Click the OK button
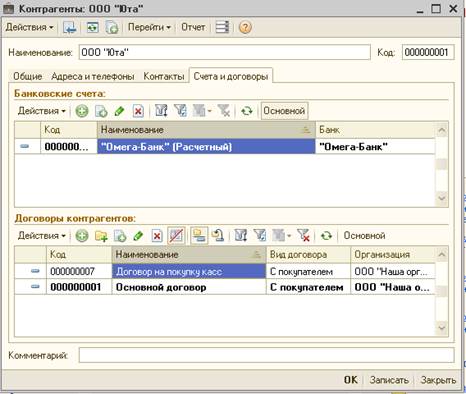 tap(351, 380)
